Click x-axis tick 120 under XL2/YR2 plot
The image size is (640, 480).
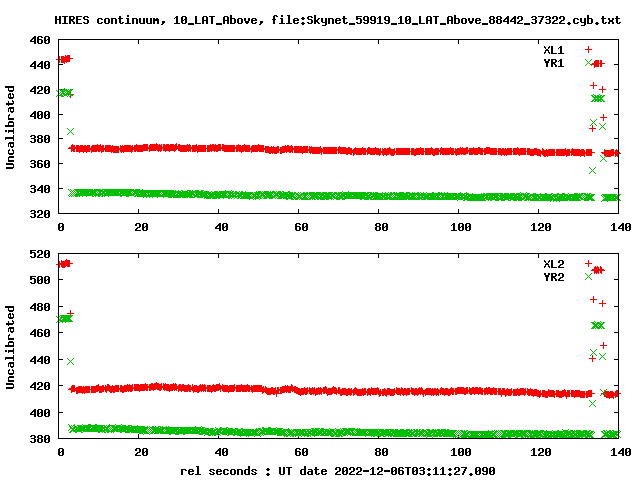541,452
